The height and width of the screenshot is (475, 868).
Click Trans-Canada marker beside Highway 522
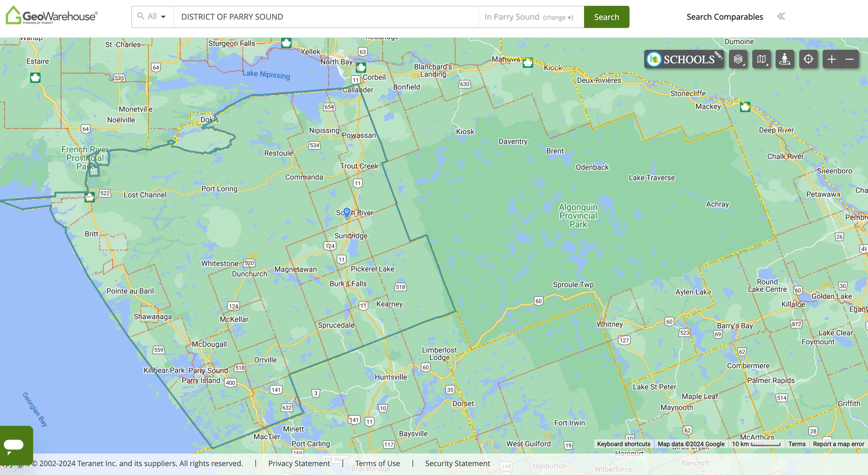coord(89,197)
